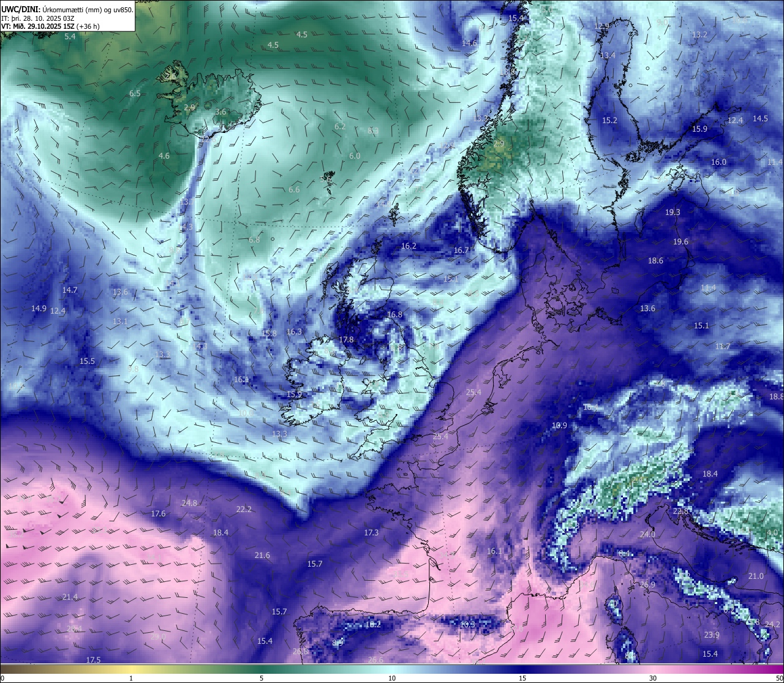Click the 24.0 value label
Viewport: 784px width, 683px height.
647,534
